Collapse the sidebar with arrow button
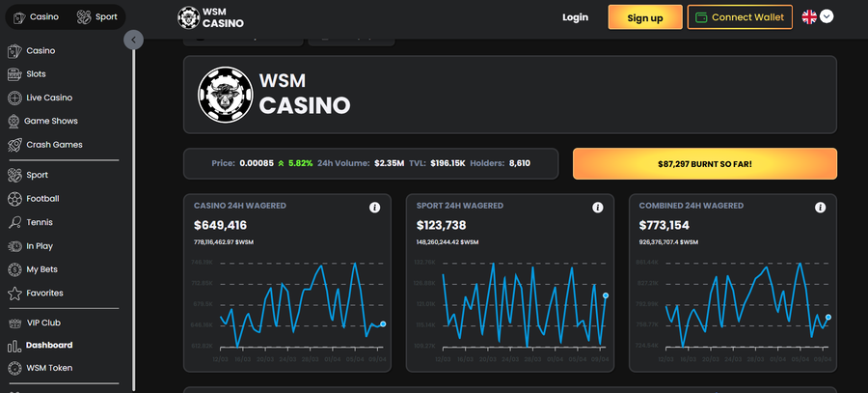Viewport: 868px width, 393px height. pos(133,40)
